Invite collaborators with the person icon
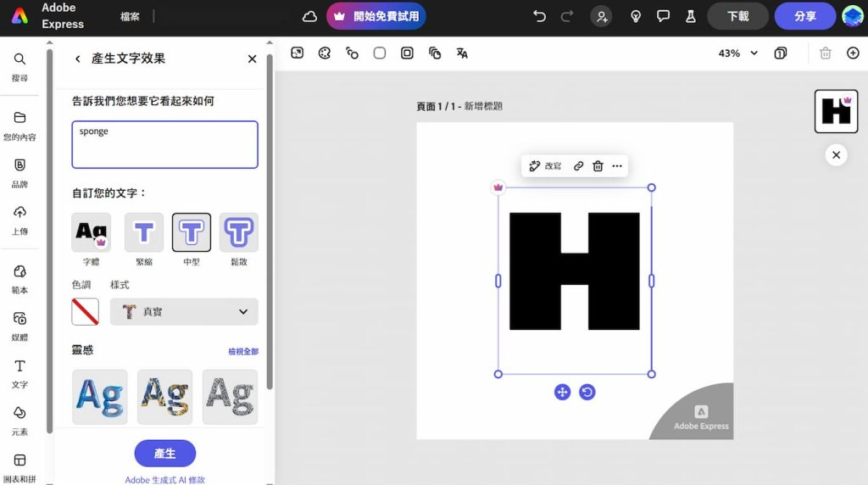 (x=601, y=17)
